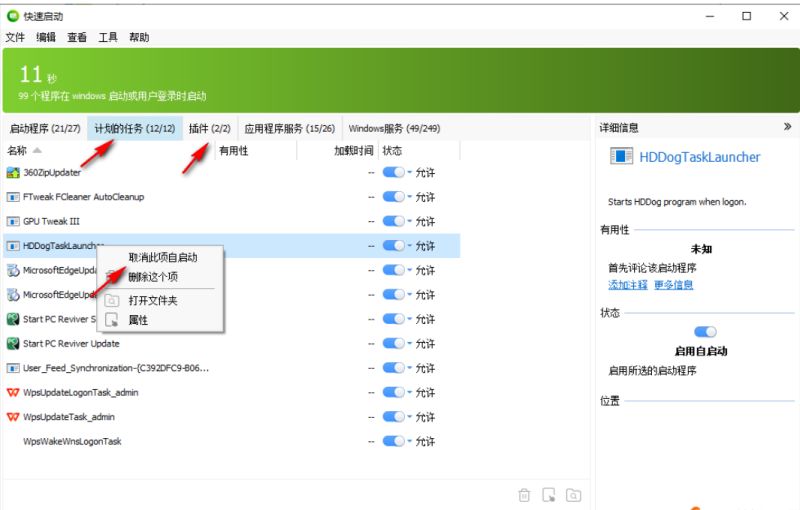Click the app logo in title bar
800x510 pixels.
[x=13, y=16]
